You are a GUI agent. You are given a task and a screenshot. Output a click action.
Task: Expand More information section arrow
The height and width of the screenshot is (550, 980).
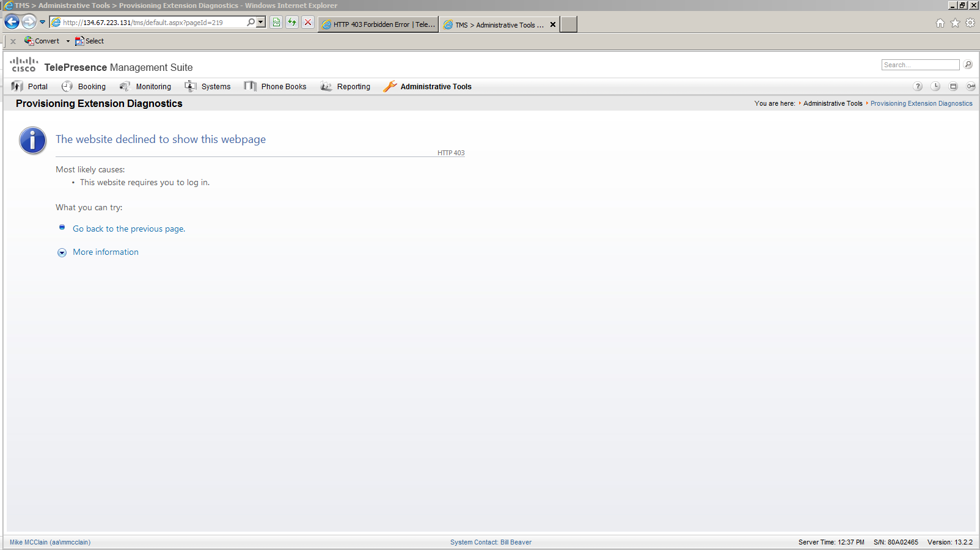pos(62,252)
